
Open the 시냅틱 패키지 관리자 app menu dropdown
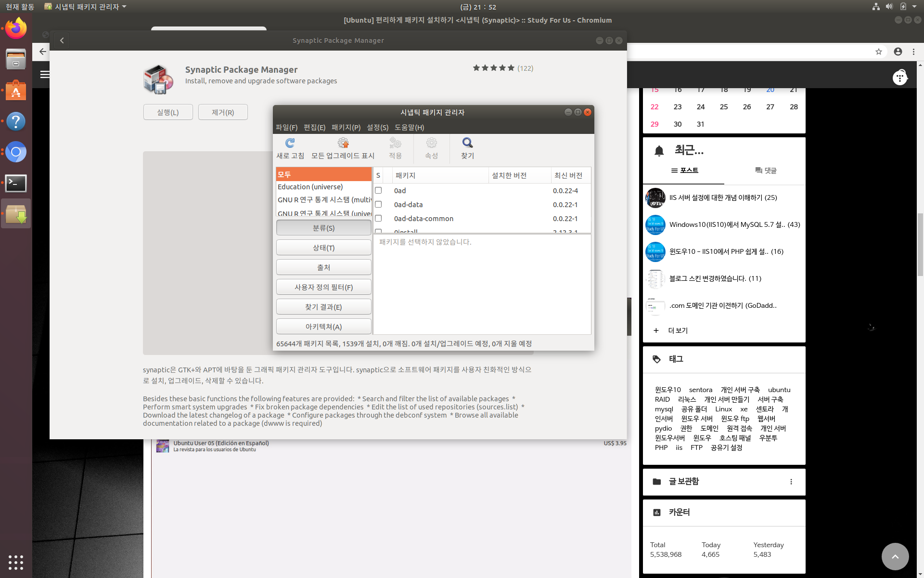(85, 7)
